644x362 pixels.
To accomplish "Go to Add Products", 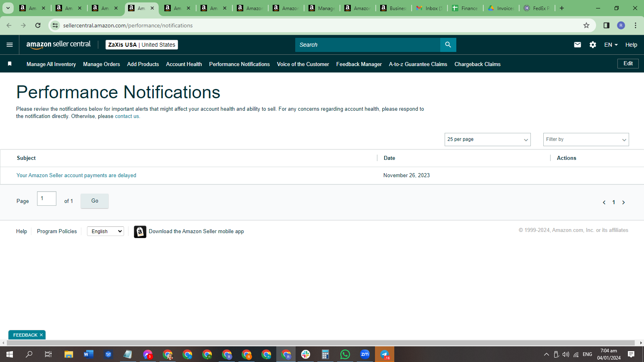I will (x=143, y=64).
